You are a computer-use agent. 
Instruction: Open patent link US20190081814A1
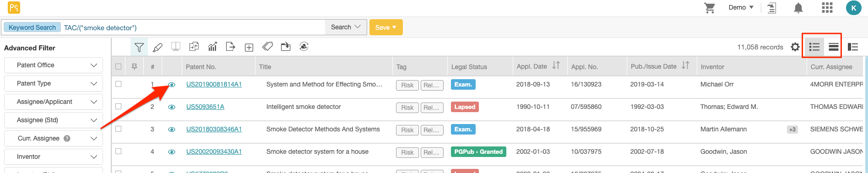tap(214, 85)
